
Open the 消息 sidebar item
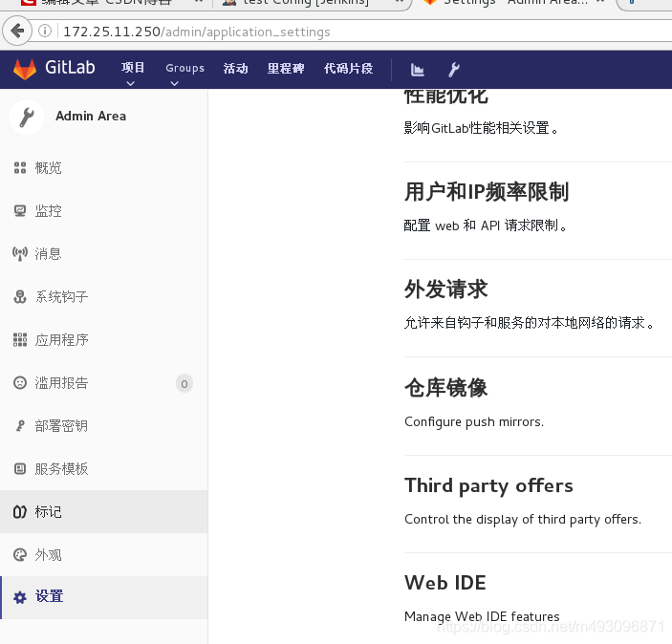coord(103,253)
